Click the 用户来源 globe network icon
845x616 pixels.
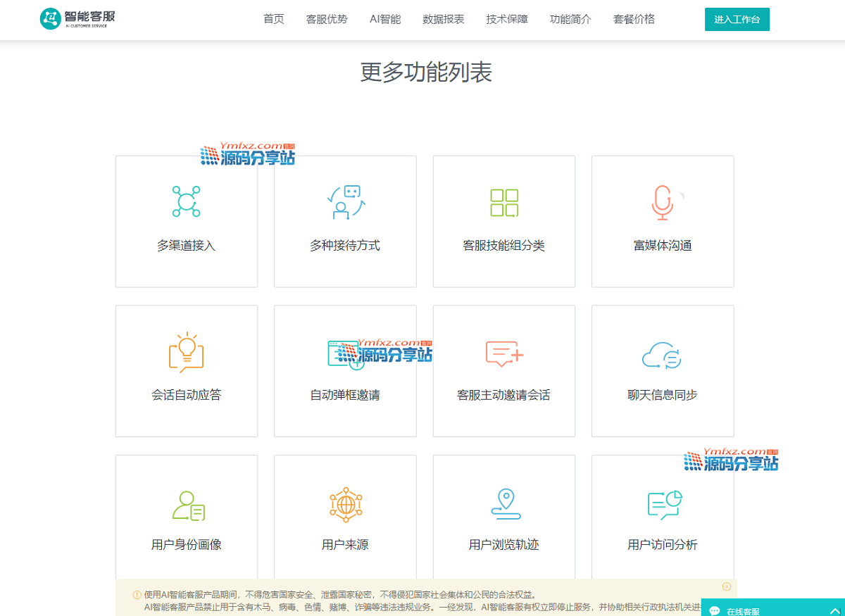click(x=345, y=505)
